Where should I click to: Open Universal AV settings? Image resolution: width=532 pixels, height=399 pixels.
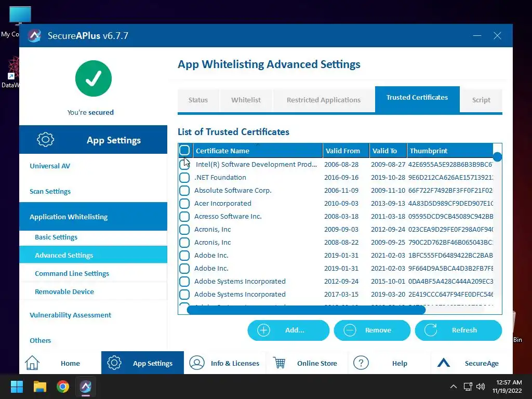coord(50,166)
